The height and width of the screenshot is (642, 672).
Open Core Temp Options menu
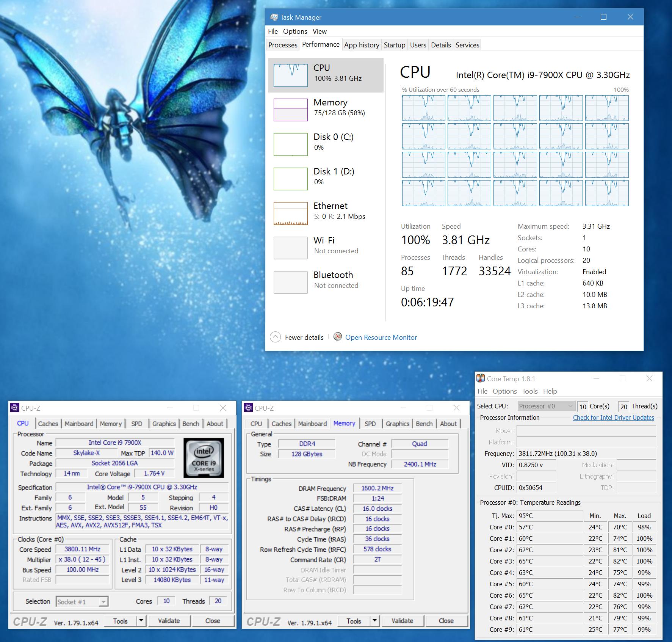505,391
